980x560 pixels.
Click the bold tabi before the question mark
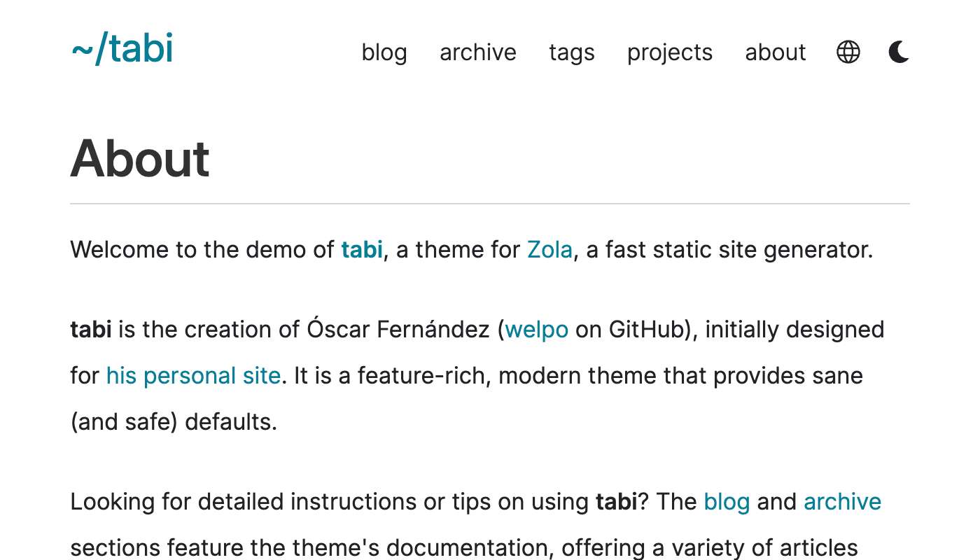point(616,502)
